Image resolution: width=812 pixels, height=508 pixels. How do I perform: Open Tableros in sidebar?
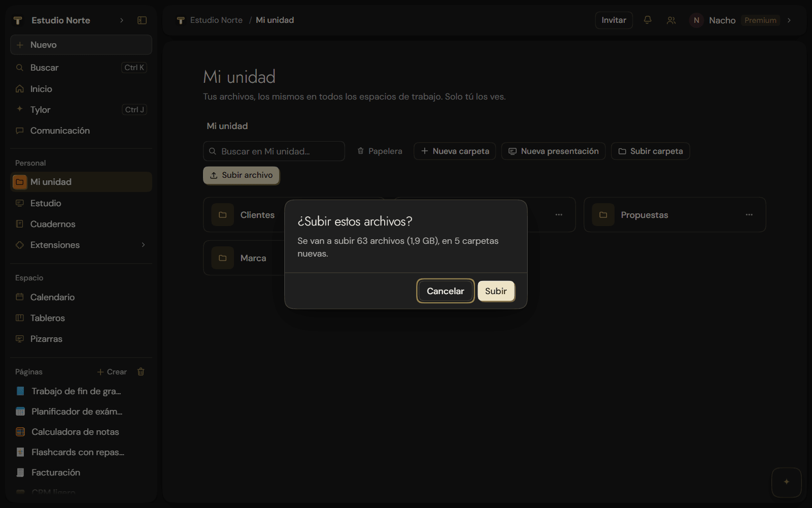click(81, 318)
